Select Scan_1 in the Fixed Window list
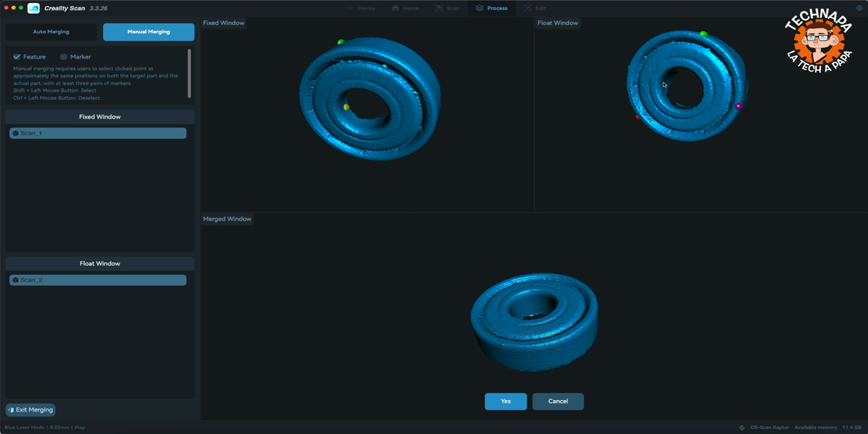 98,133
